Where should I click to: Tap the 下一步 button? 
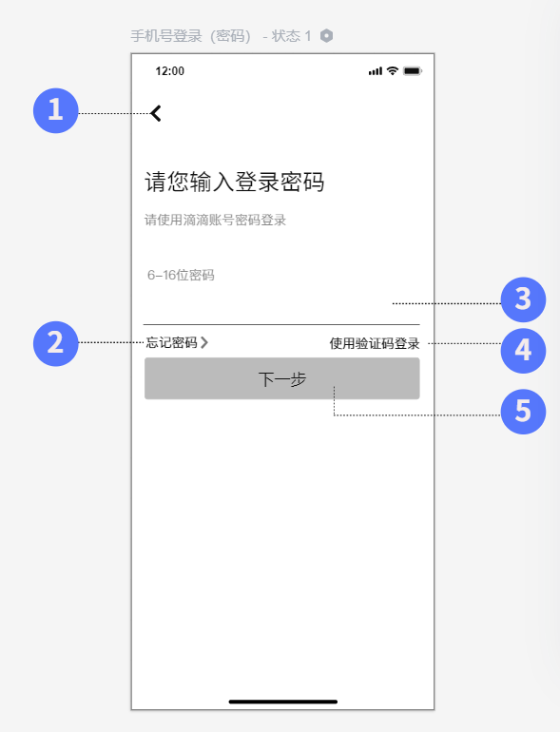point(282,378)
